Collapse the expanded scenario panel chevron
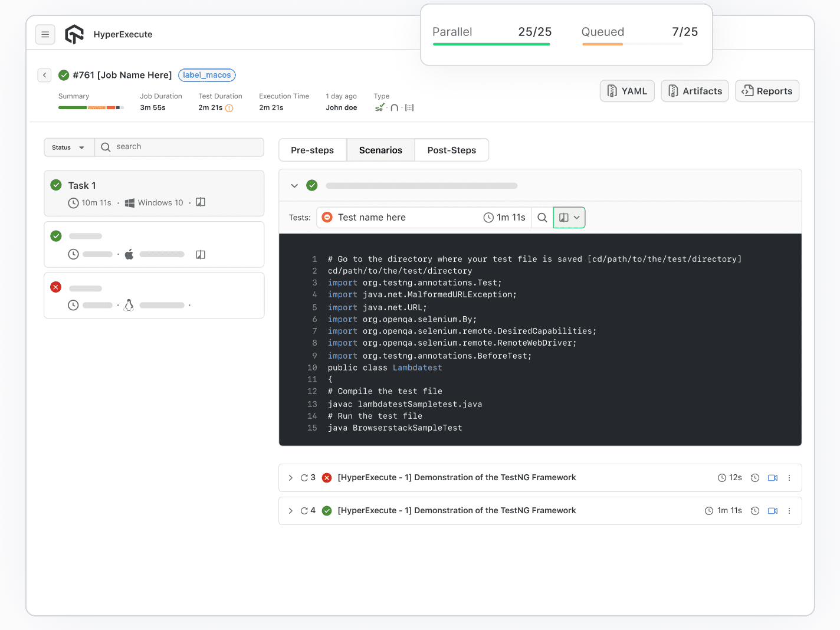 click(294, 185)
